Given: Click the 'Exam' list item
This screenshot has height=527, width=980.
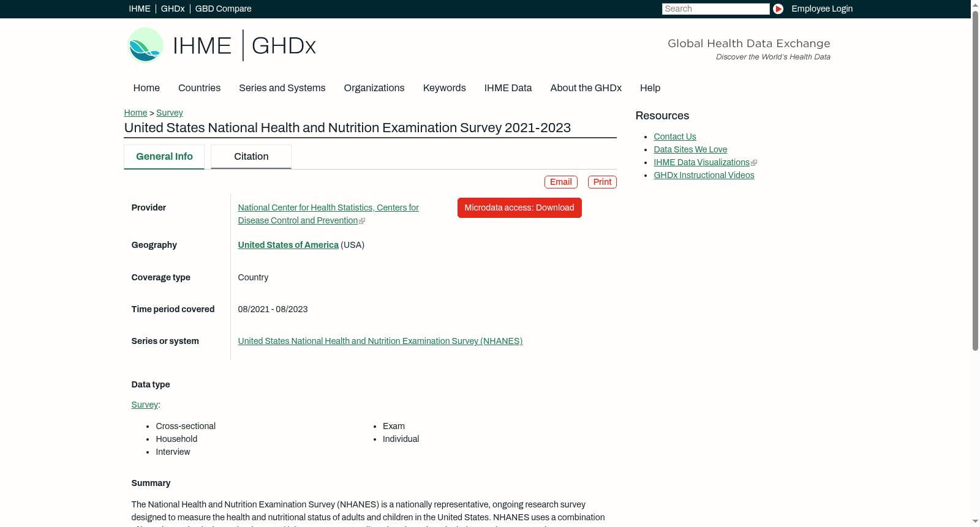Looking at the screenshot, I should pyautogui.click(x=394, y=426).
